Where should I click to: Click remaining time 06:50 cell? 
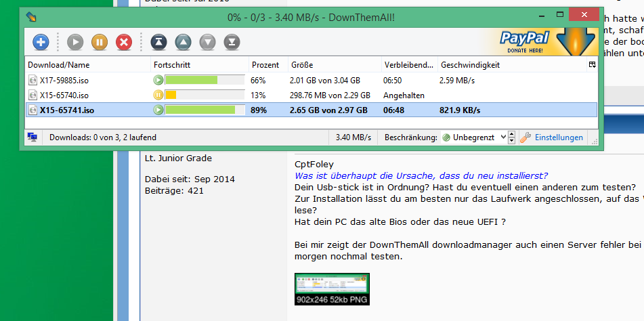pyautogui.click(x=392, y=81)
